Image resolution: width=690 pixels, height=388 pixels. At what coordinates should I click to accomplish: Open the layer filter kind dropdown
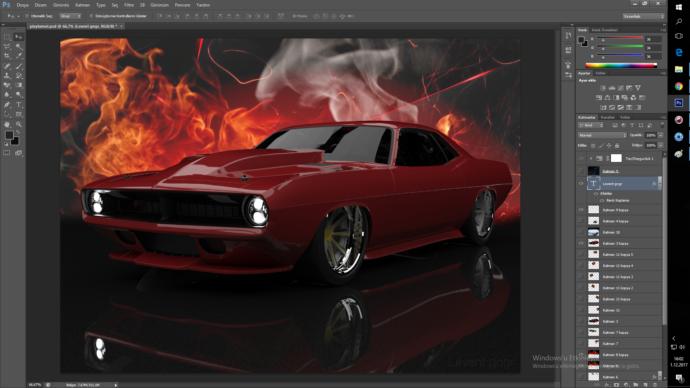pos(591,125)
